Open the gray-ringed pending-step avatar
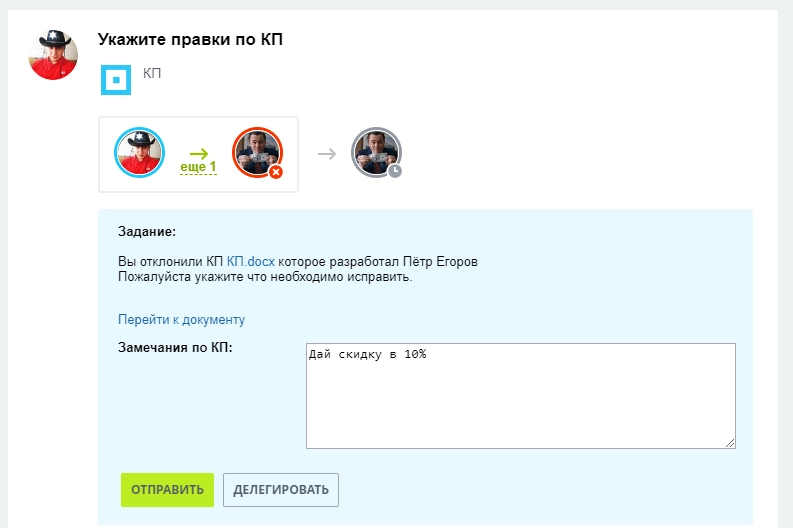Image resolution: width=793 pixels, height=528 pixels. (376, 152)
